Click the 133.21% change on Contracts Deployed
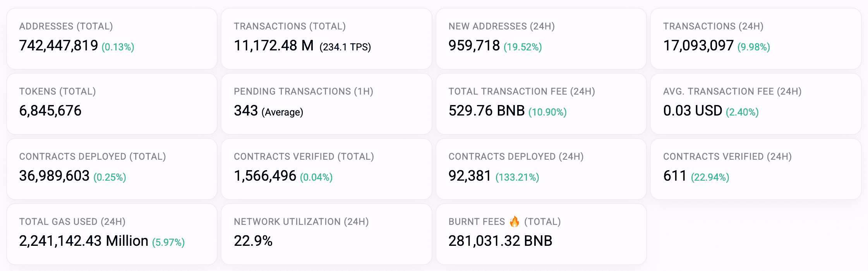Image resolution: width=868 pixels, height=271 pixels. pyautogui.click(x=517, y=177)
